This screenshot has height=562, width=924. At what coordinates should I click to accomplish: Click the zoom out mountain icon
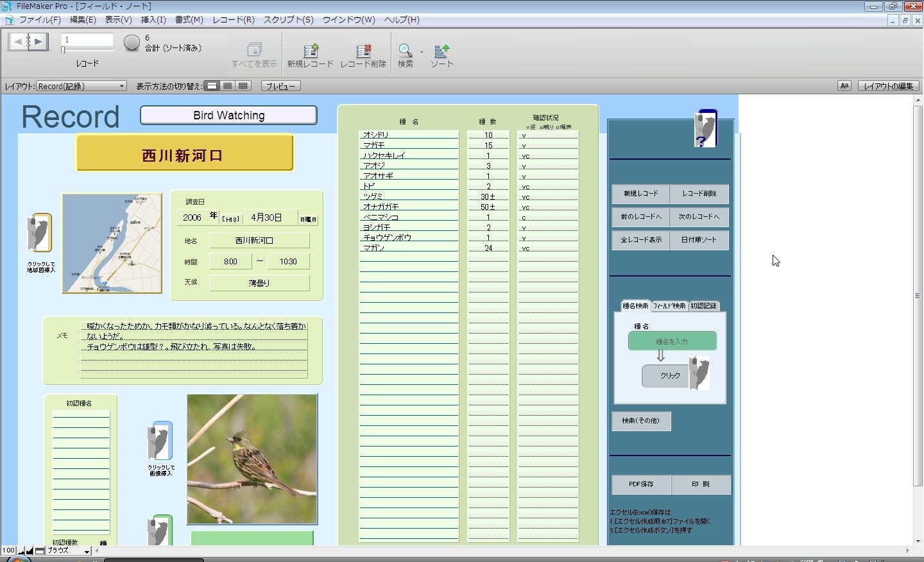(21, 551)
